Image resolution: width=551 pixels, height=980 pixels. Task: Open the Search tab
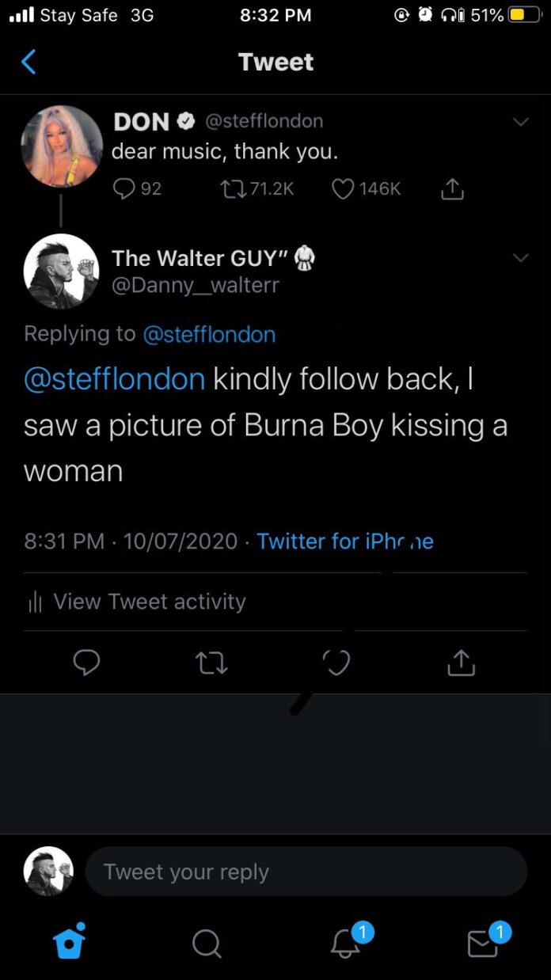(x=206, y=943)
